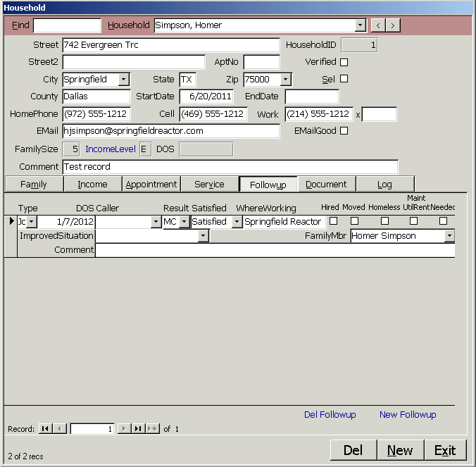
Task: Open the FamilyMbr dropdown
Action: click(449, 236)
